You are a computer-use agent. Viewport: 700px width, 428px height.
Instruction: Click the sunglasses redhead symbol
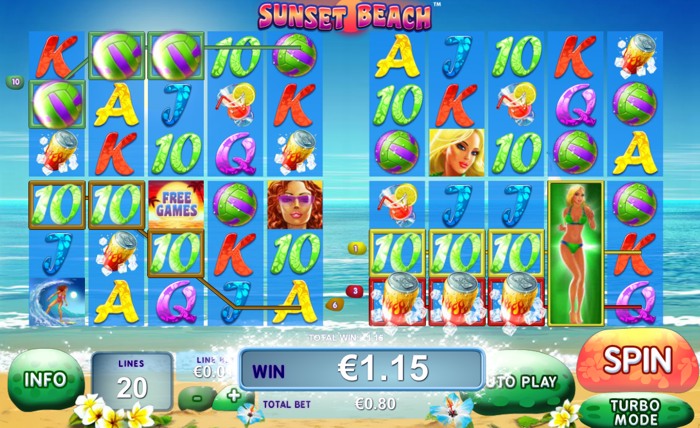click(295, 205)
